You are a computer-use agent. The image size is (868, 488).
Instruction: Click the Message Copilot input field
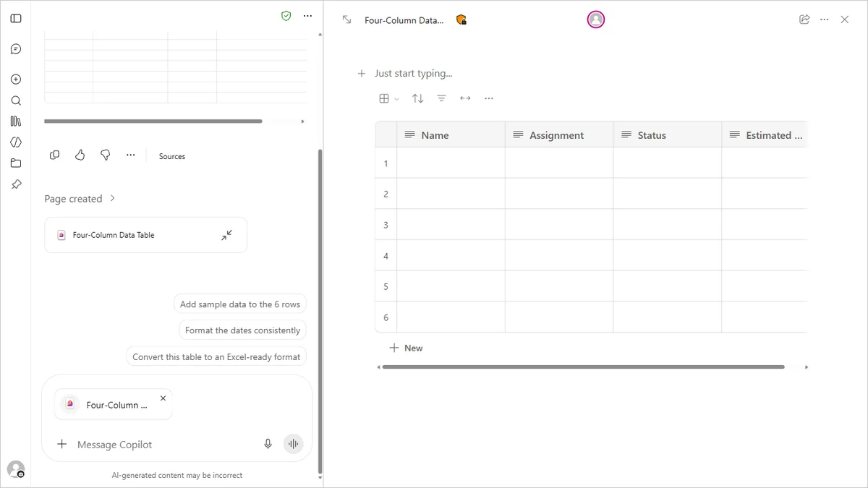pyautogui.click(x=166, y=445)
